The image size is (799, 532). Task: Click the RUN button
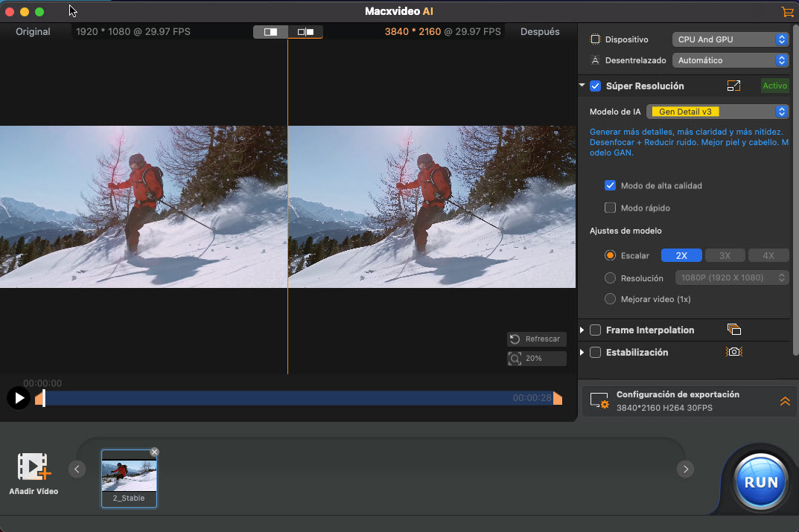point(761,481)
